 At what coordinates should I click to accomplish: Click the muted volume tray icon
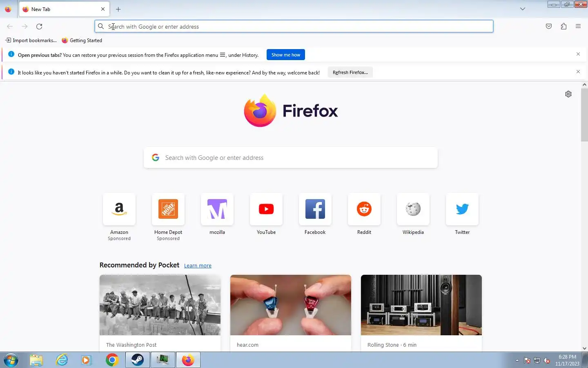[x=547, y=361]
